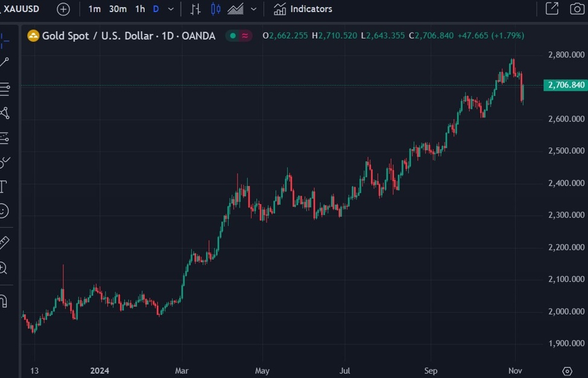Toggle the market status indicator next to OANDA

239,36
